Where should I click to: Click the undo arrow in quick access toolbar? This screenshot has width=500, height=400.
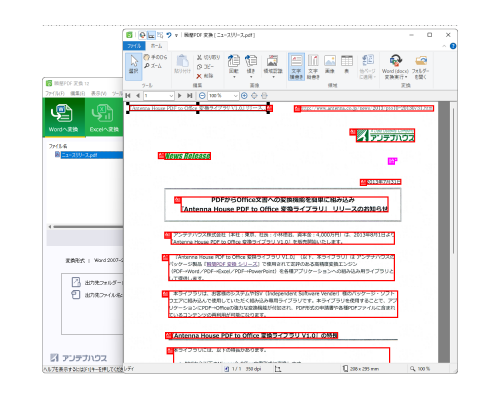(169, 35)
